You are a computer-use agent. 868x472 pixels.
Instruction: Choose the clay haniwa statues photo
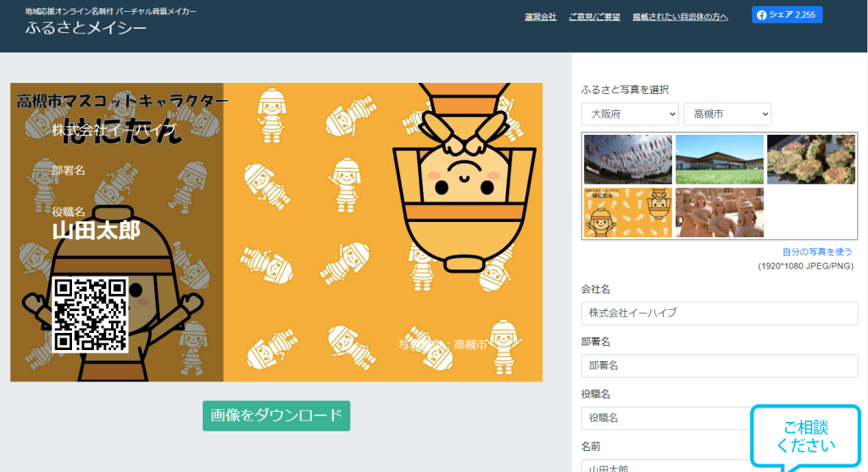point(719,212)
